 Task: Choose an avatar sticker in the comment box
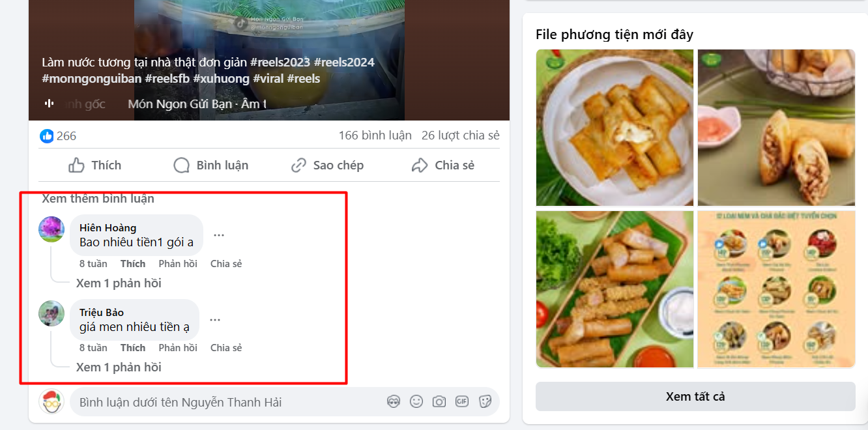394,402
